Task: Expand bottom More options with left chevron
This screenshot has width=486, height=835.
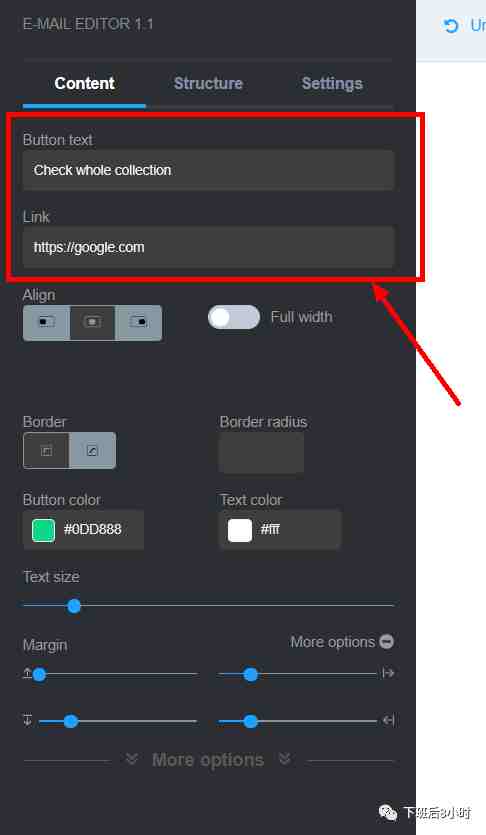Action: [131, 759]
